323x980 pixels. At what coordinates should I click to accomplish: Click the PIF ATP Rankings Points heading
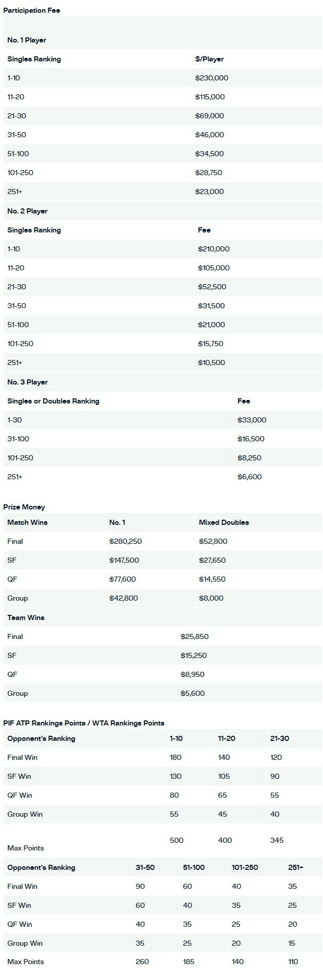click(84, 723)
